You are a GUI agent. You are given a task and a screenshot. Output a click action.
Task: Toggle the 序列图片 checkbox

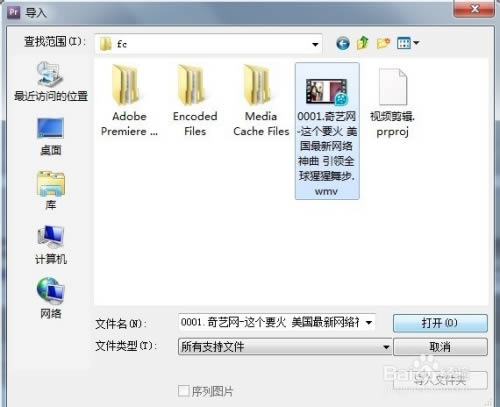tap(184, 391)
